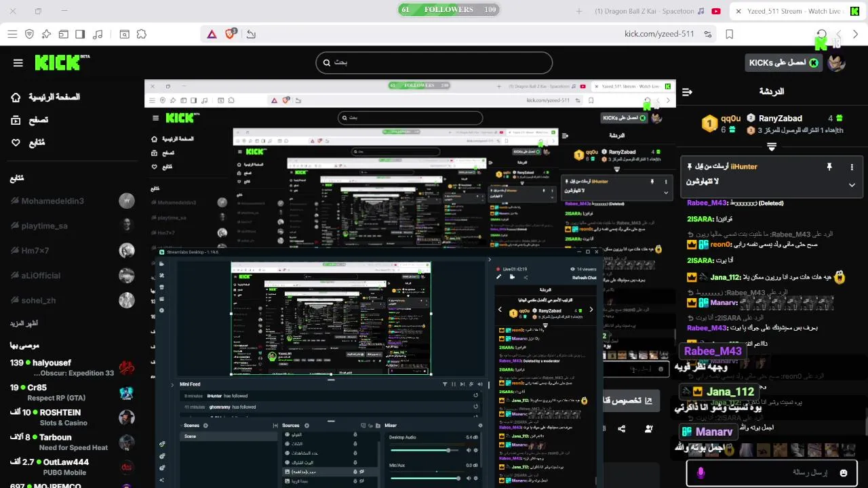This screenshot has height=488, width=868.
Task: Click the Kick search box
Action: pyautogui.click(x=434, y=62)
